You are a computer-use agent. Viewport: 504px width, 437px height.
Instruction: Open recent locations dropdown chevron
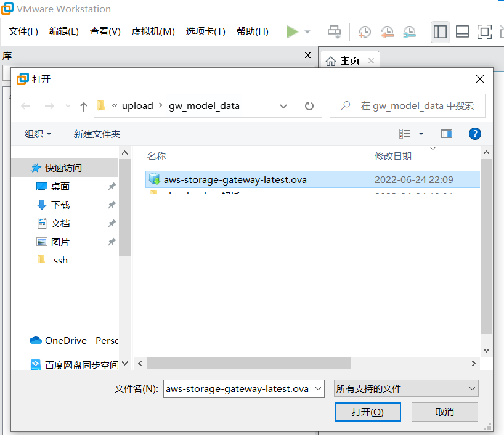pyautogui.click(x=68, y=106)
